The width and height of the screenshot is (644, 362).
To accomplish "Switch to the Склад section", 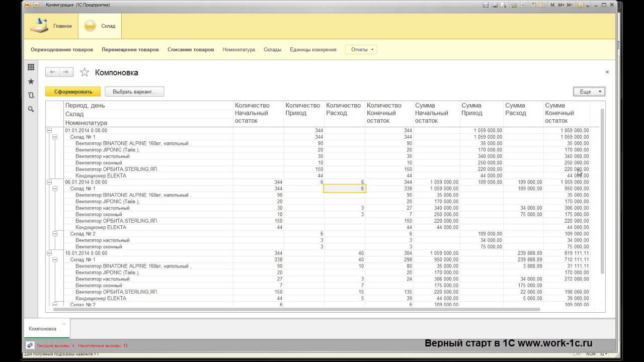I will 100,26.
